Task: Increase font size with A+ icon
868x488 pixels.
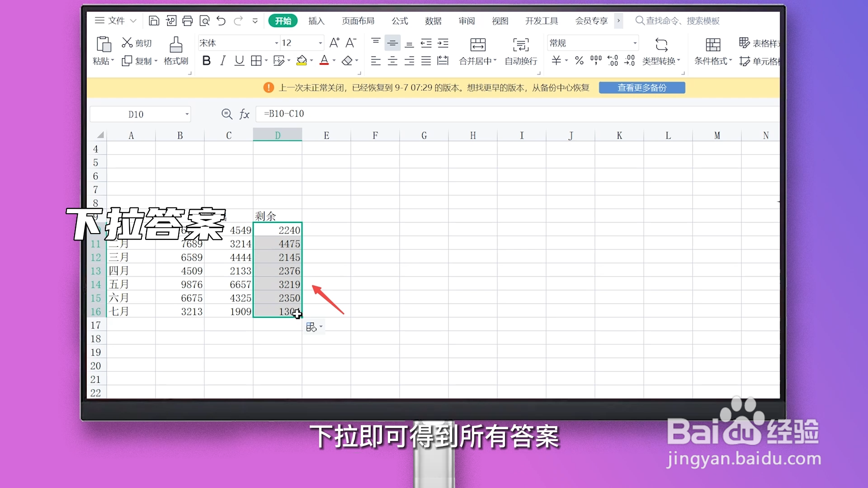Action: [335, 43]
